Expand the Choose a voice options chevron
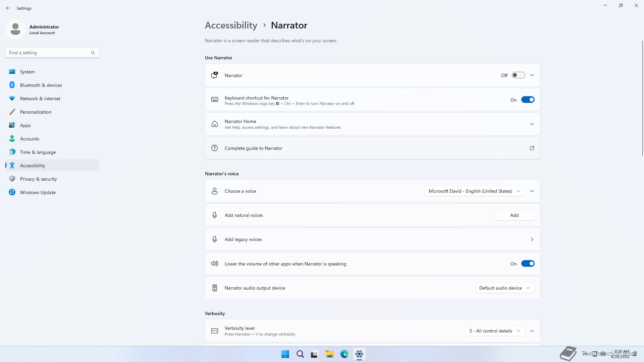 point(532,191)
